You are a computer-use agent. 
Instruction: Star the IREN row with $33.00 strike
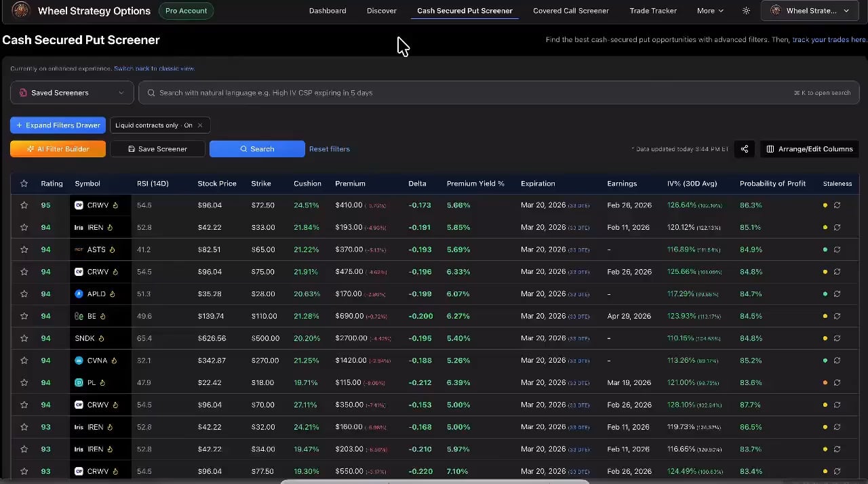24,228
